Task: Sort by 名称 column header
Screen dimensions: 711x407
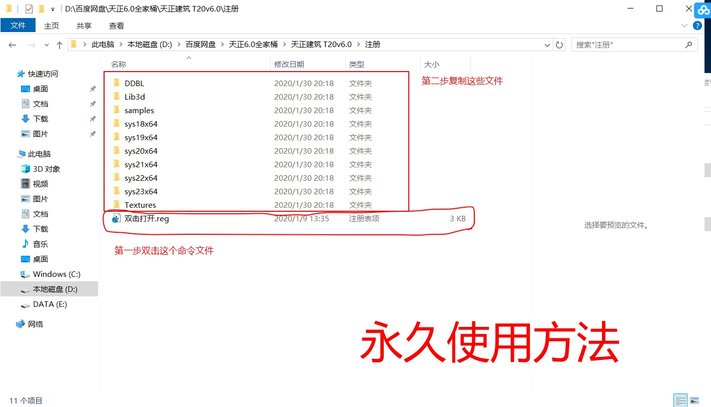Action: pyautogui.click(x=119, y=64)
